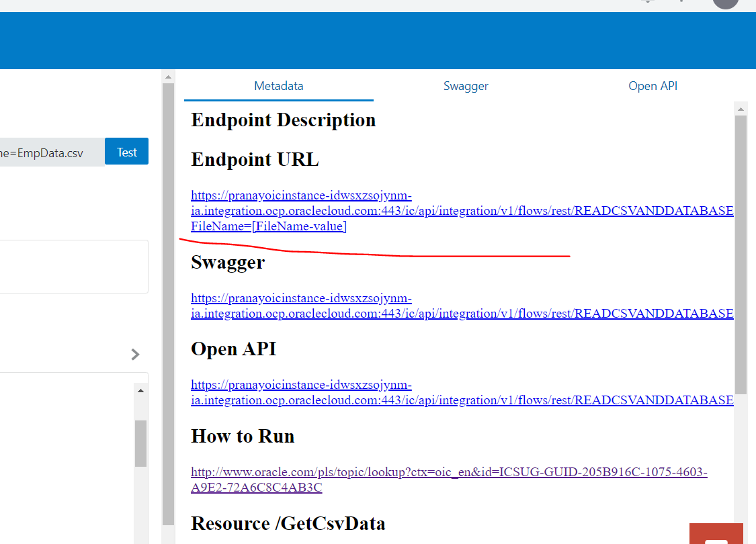Select the Metadata tab
Image resolution: width=756 pixels, height=544 pixels.
(x=278, y=86)
